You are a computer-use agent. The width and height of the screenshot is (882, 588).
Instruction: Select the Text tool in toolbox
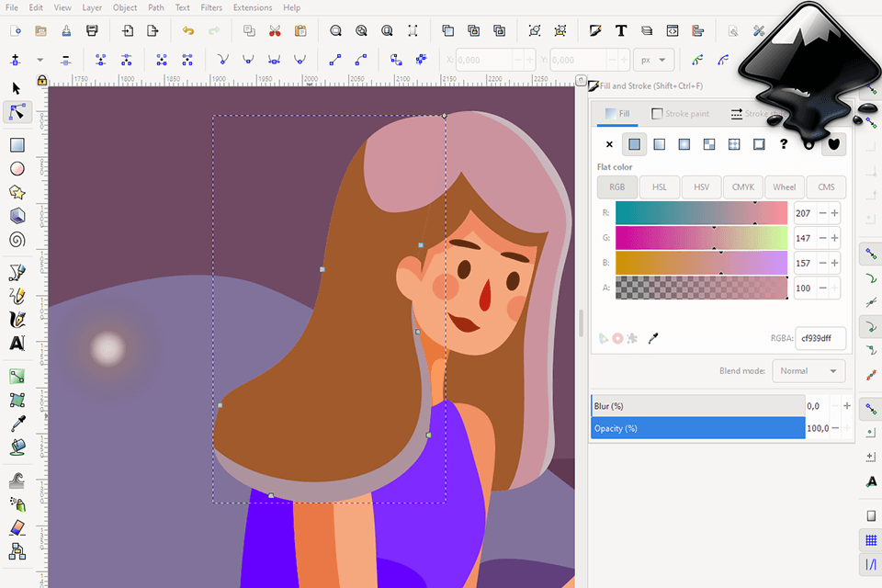(17, 344)
